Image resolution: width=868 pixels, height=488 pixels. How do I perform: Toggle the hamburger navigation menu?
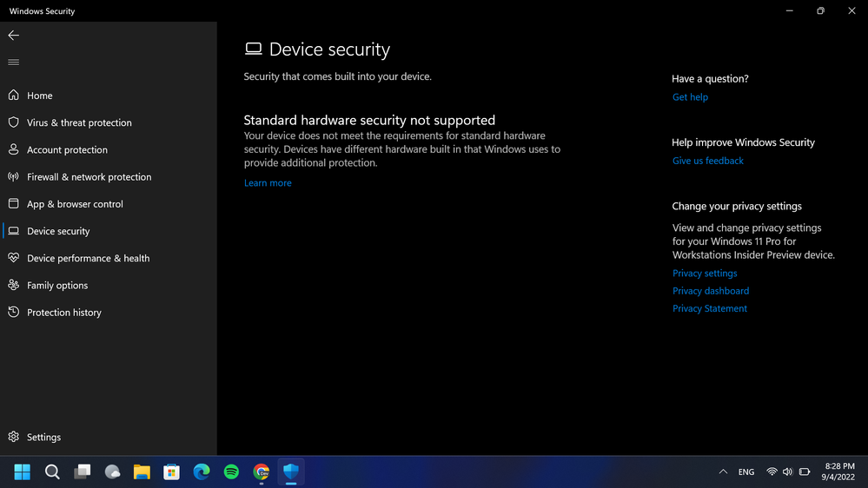click(x=14, y=63)
